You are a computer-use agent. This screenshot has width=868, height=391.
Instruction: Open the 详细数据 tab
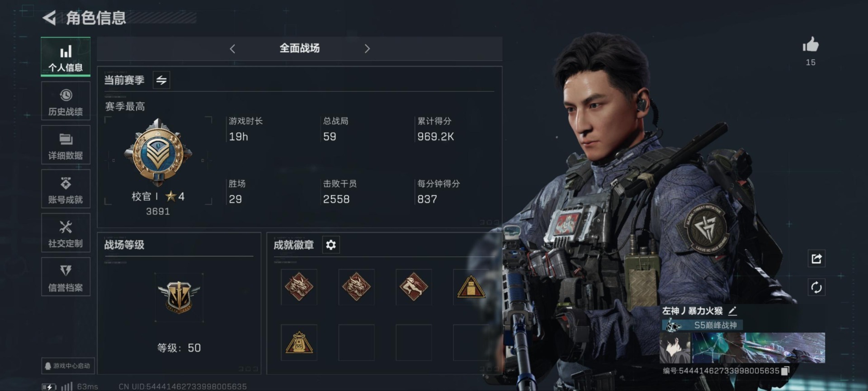click(x=66, y=145)
